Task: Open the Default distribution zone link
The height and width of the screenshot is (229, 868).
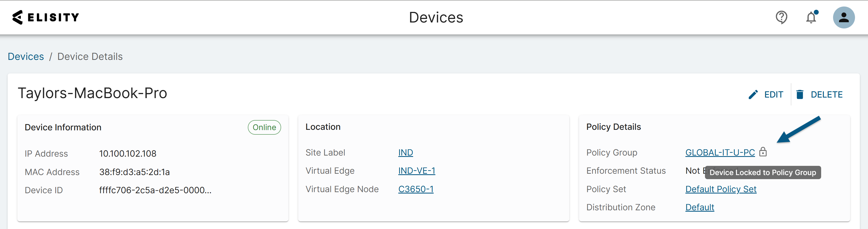Action: (700, 207)
